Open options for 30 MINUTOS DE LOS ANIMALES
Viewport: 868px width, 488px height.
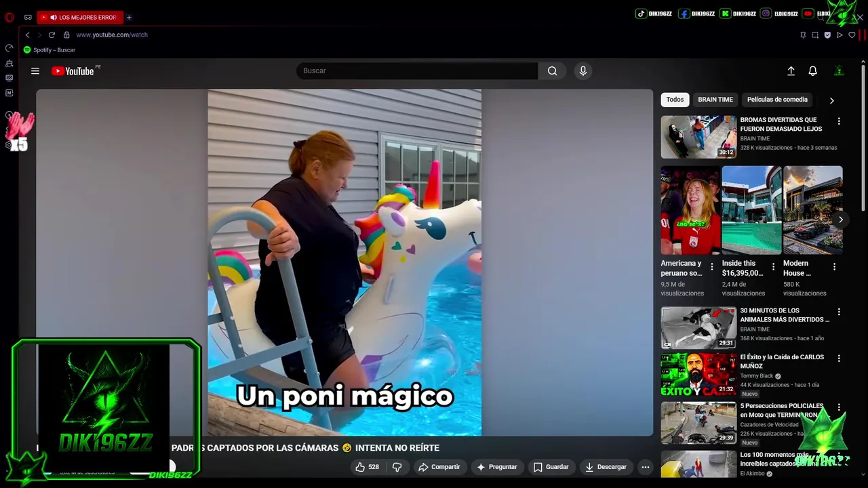839,312
